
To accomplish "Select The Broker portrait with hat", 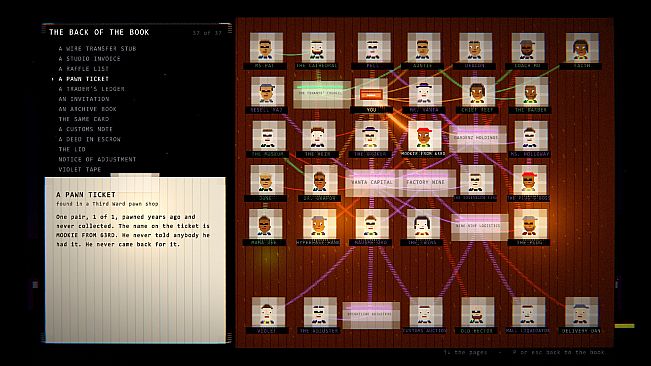I will point(371,137).
